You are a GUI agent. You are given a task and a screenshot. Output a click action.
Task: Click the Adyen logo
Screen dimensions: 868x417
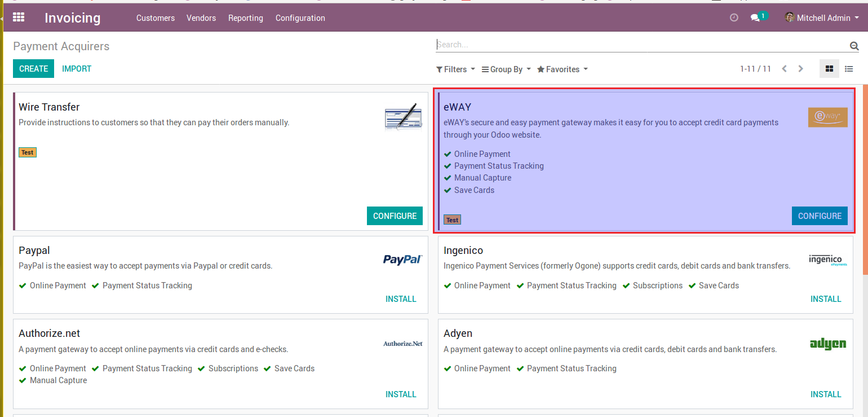coord(828,343)
